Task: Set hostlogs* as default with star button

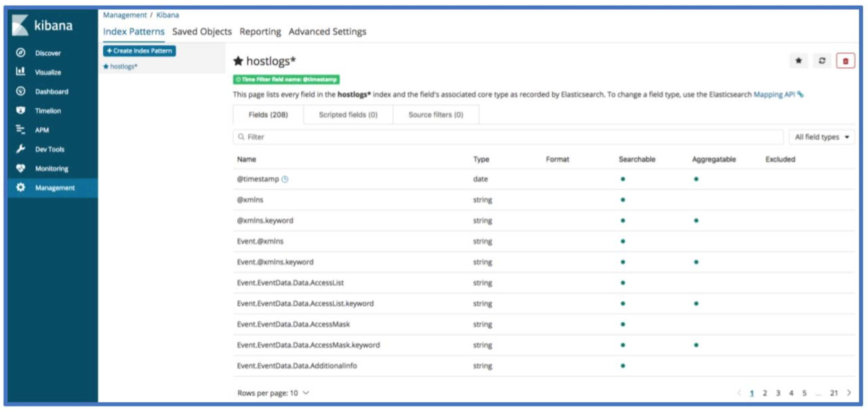Action: point(798,61)
